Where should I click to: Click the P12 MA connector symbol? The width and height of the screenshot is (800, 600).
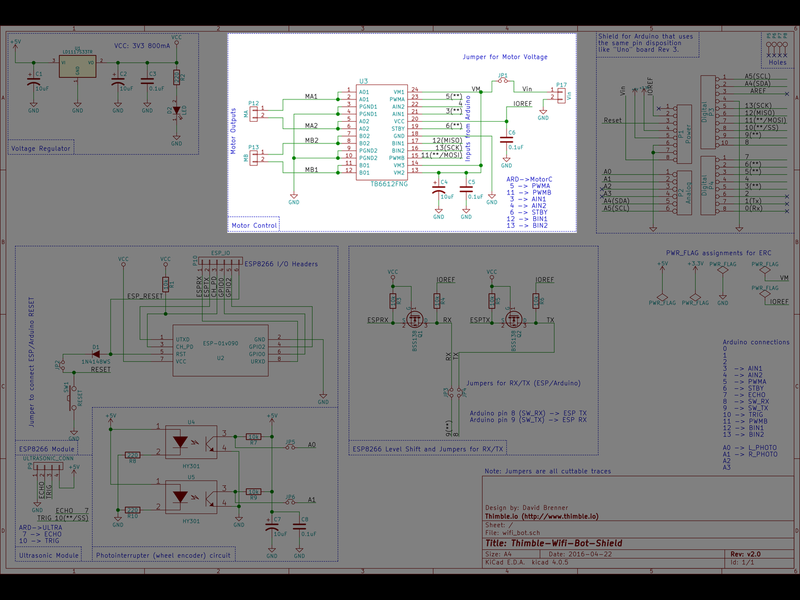tap(254, 112)
